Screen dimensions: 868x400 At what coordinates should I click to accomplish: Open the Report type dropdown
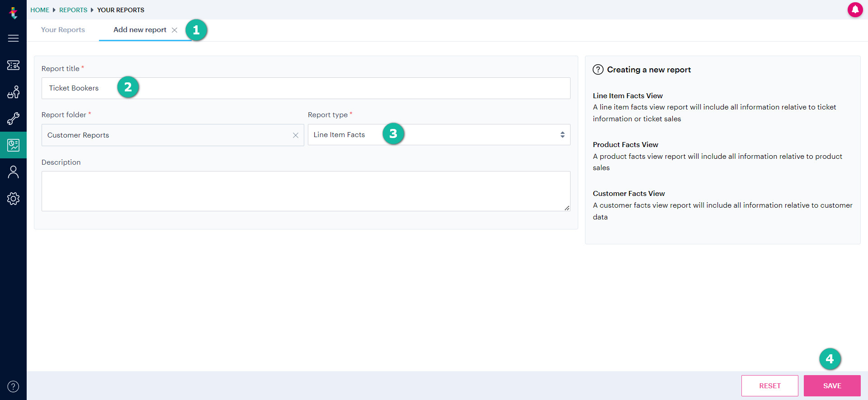[439, 135]
